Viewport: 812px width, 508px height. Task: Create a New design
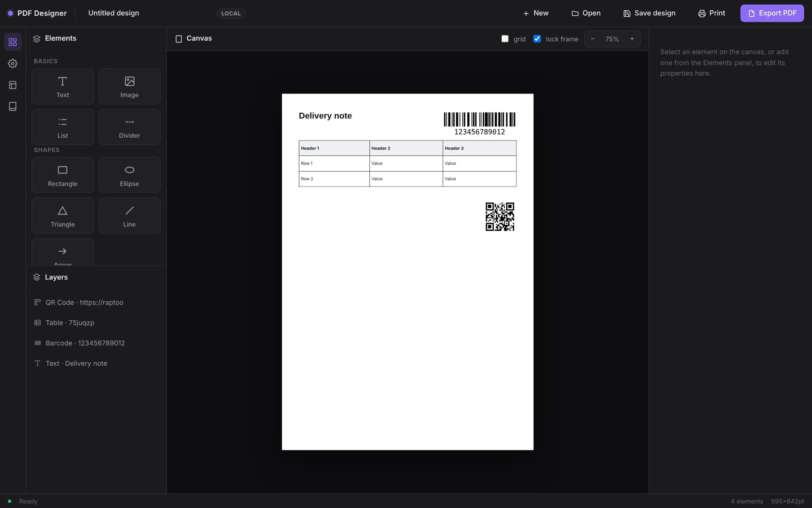535,13
